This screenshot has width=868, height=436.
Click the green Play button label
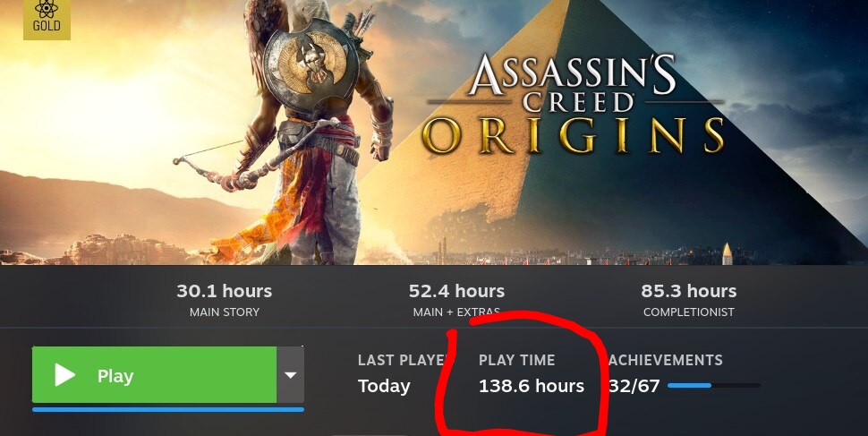pyautogui.click(x=115, y=376)
